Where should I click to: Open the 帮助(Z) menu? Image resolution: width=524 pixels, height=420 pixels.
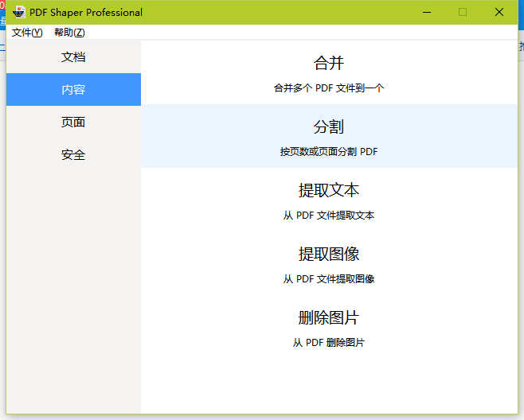click(x=69, y=33)
